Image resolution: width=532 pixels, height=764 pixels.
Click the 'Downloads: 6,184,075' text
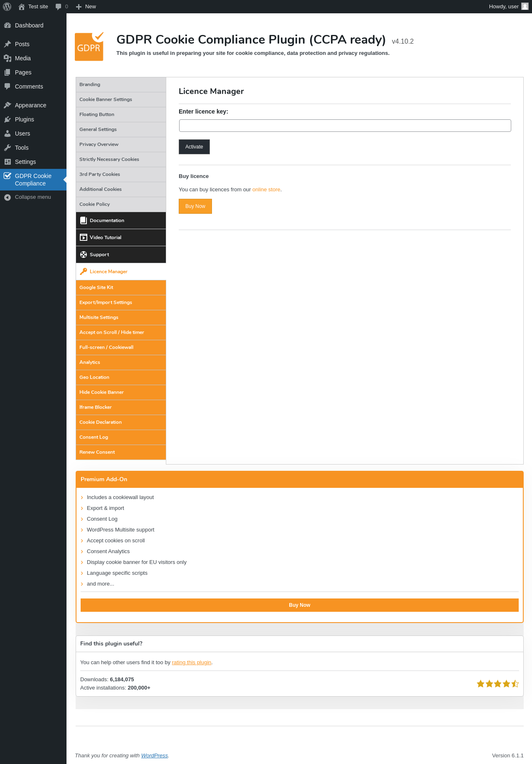[x=107, y=680]
